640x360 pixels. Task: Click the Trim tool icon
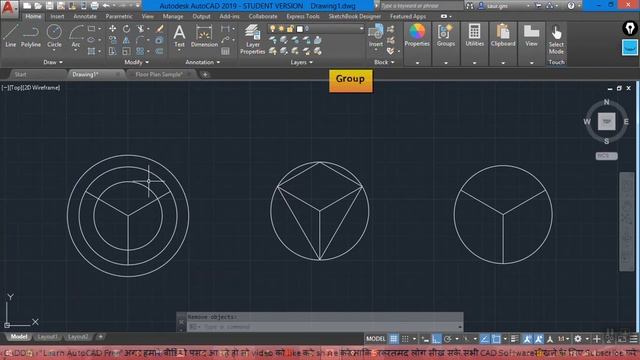click(140, 29)
